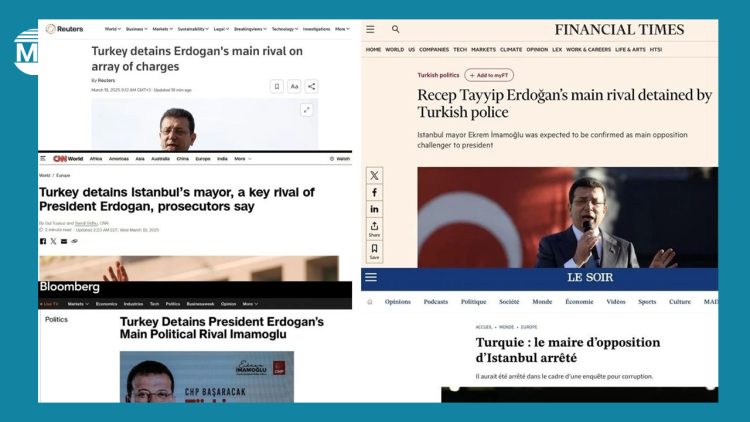Viewport: 750px width, 422px height.
Task: Expand Bloomberg More dropdown
Action: click(x=250, y=304)
